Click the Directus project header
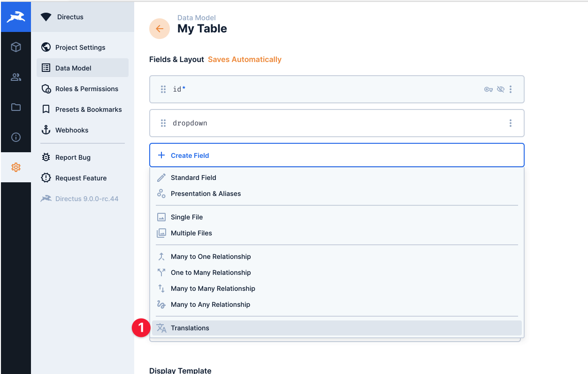The width and height of the screenshot is (588, 374). click(x=83, y=17)
